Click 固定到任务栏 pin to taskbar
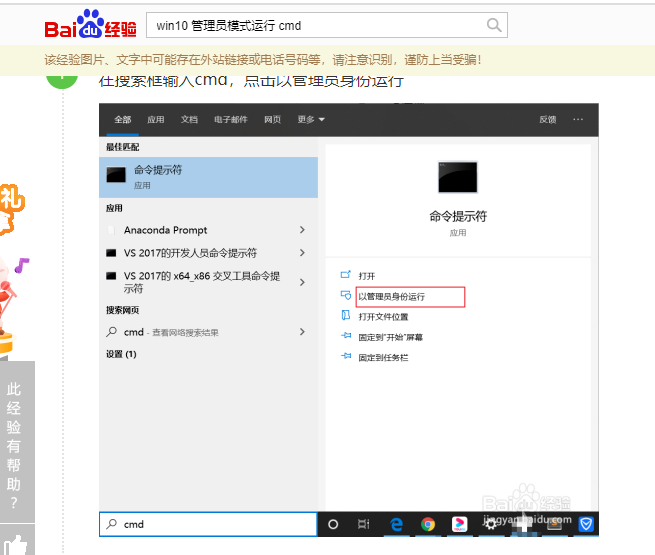The image size is (655, 555). 383,358
